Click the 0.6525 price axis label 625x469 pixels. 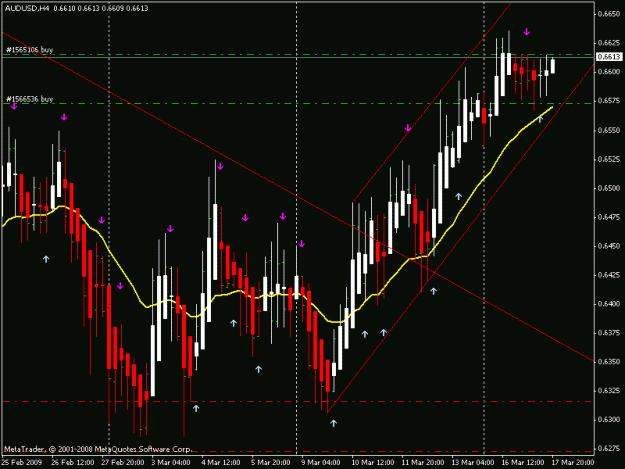(609, 159)
